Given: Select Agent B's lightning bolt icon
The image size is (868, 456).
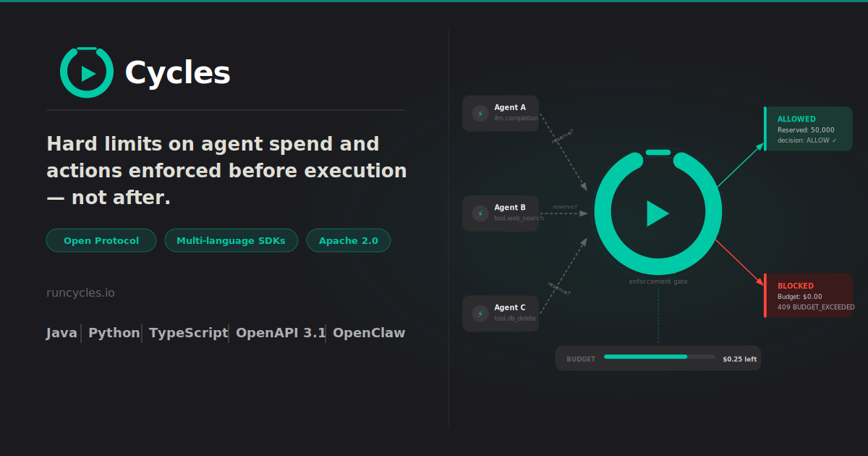Looking at the screenshot, I should coord(480,213).
